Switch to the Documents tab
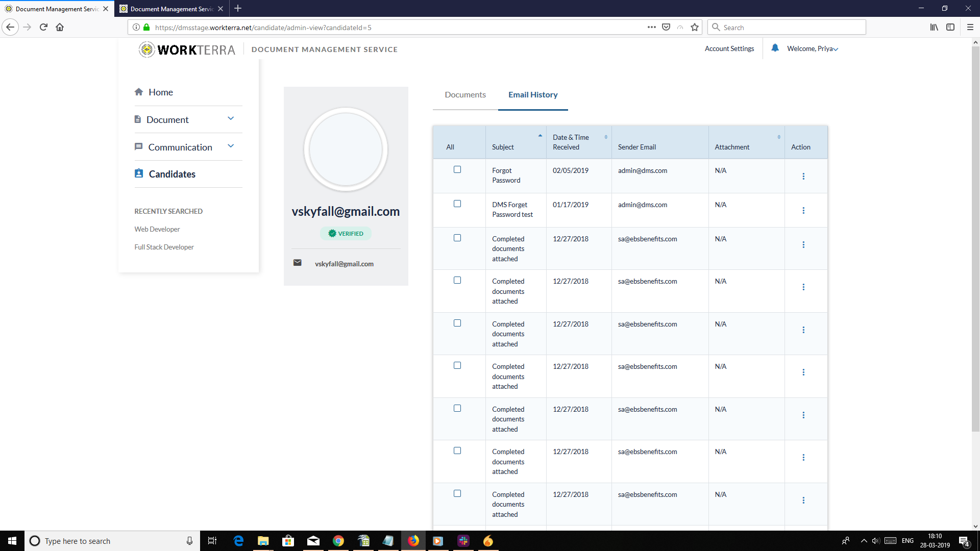 tap(465, 95)
